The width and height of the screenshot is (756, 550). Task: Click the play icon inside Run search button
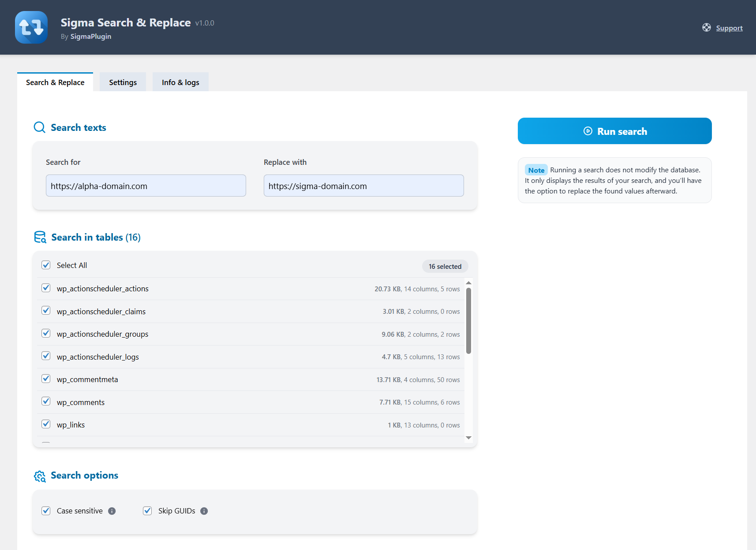coord(588,131)
